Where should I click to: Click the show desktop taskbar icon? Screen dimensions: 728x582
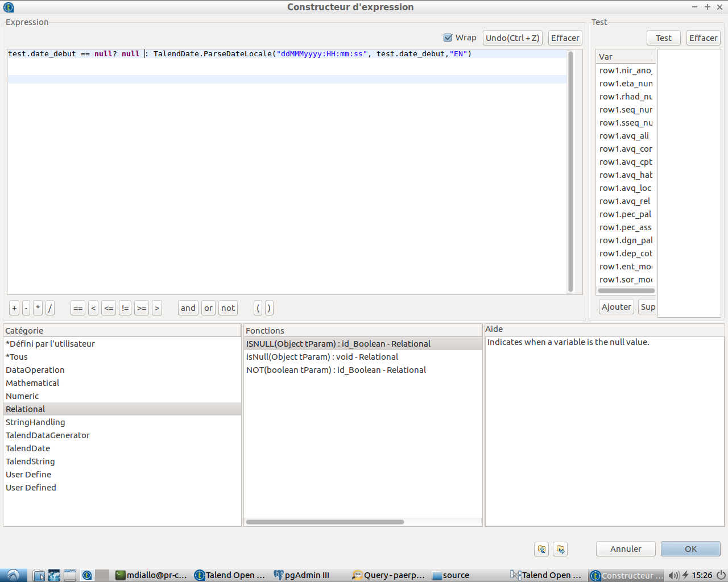pos(69,575)
